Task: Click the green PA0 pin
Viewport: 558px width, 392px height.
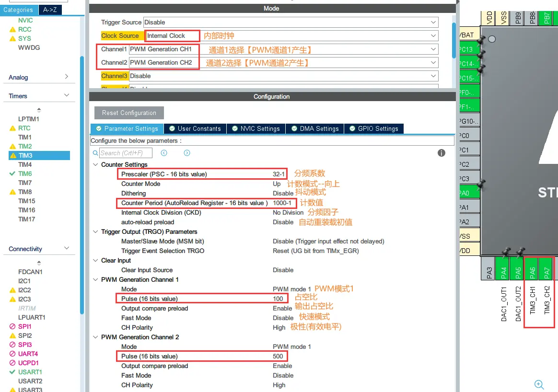Action: pyautogui.click(x=464, y=193)
